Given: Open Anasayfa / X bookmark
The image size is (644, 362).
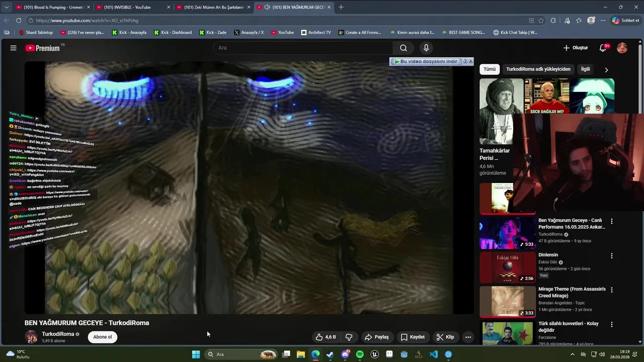Looking at the screenshot, I should 249,32.
